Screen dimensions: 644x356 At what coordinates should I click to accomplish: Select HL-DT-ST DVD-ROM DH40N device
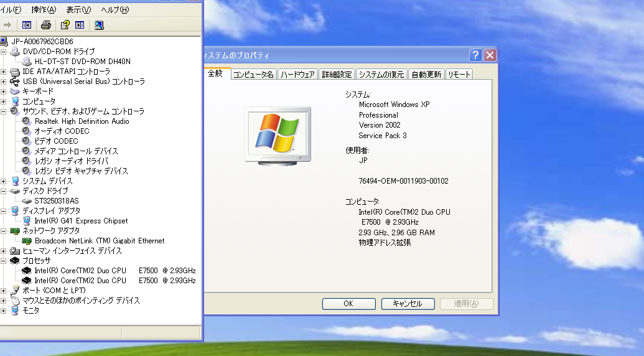(x=83, y=62)
